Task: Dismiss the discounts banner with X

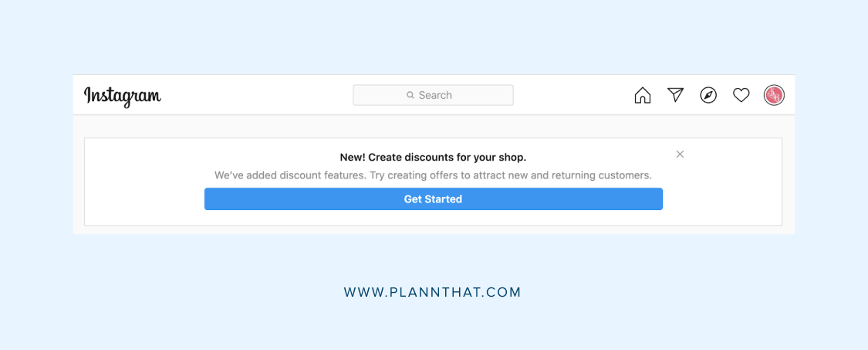Action: coord(680,155)
